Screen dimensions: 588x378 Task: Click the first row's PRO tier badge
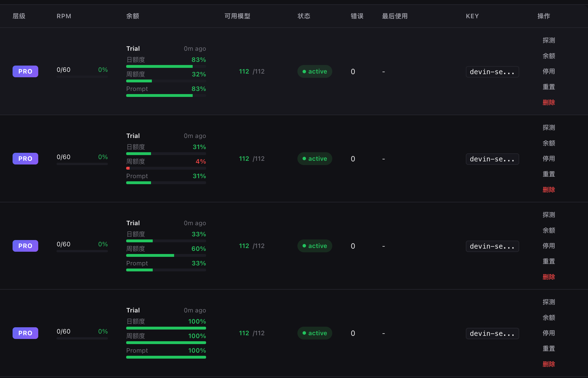click(25, 72)
